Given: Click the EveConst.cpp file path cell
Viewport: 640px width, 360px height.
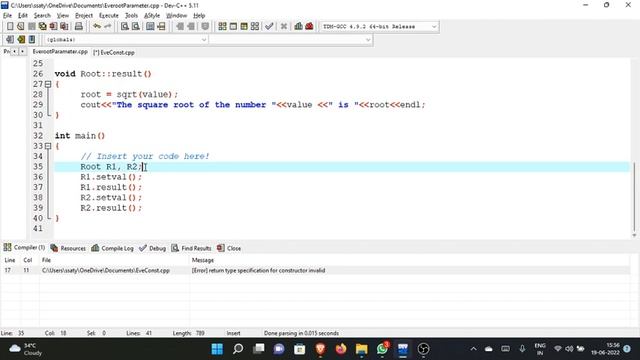Looking at the screenshot, I should (x=106, y=270).
